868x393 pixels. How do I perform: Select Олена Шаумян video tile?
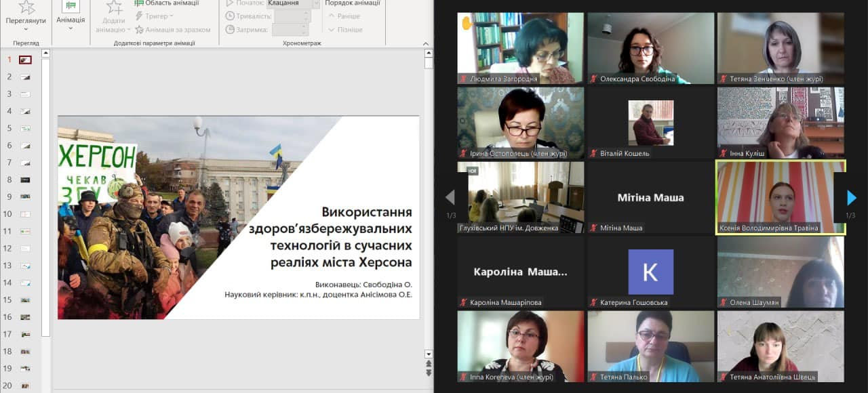click(x=781, y=272)
